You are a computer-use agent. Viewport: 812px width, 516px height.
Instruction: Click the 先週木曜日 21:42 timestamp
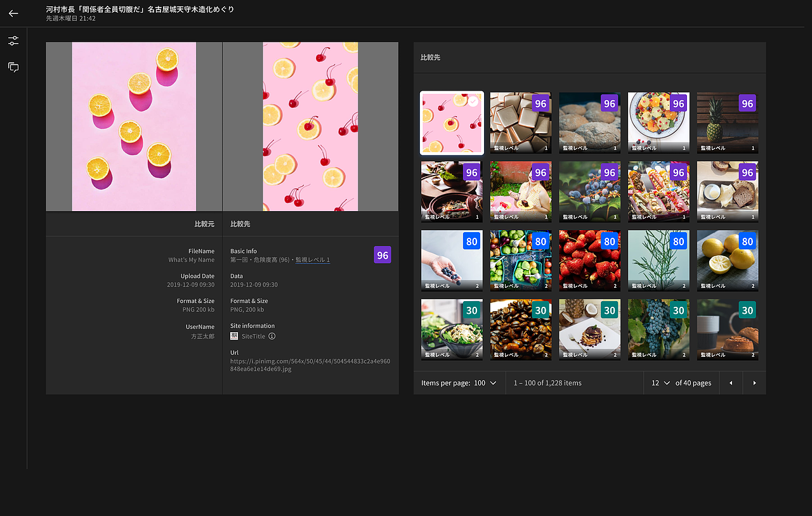(71, 18)
